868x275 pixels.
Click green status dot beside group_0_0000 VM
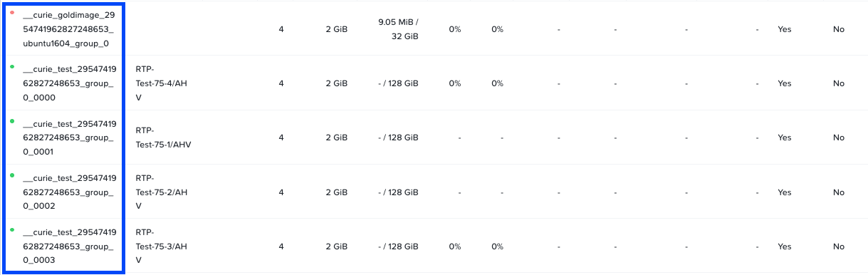(12, 67)
